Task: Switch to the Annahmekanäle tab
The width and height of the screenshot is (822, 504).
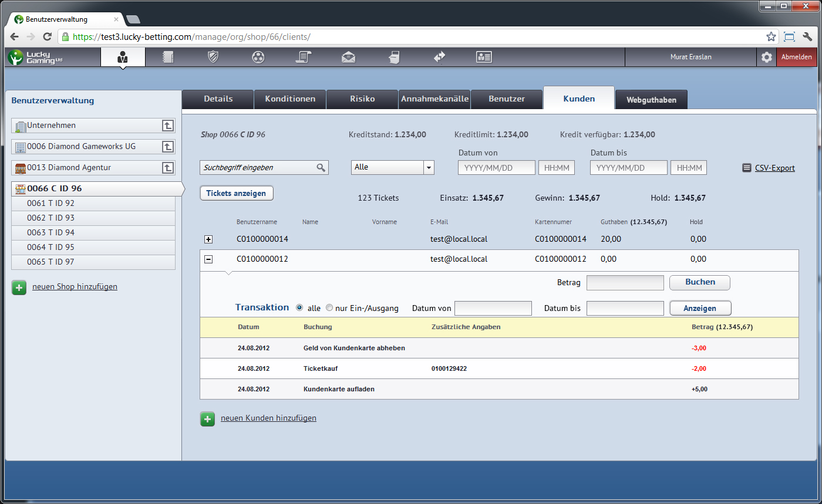Action: (434, 99)
